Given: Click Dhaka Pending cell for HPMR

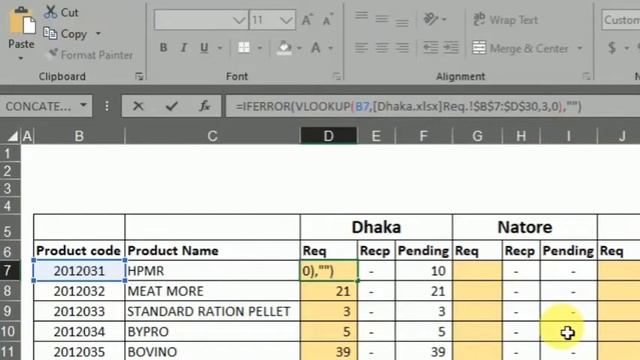Looking at the screenshot, I should coord(423,271).
